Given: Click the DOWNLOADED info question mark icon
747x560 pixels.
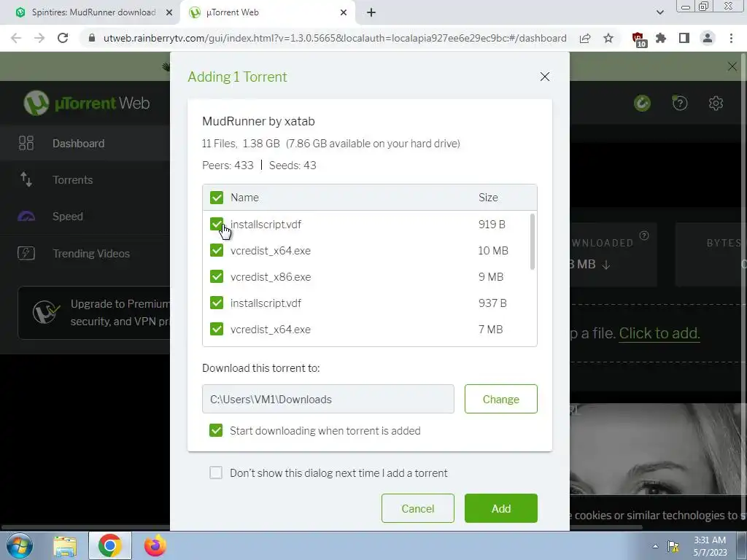Looking at the screenshot, I should (x=643, y=236).
